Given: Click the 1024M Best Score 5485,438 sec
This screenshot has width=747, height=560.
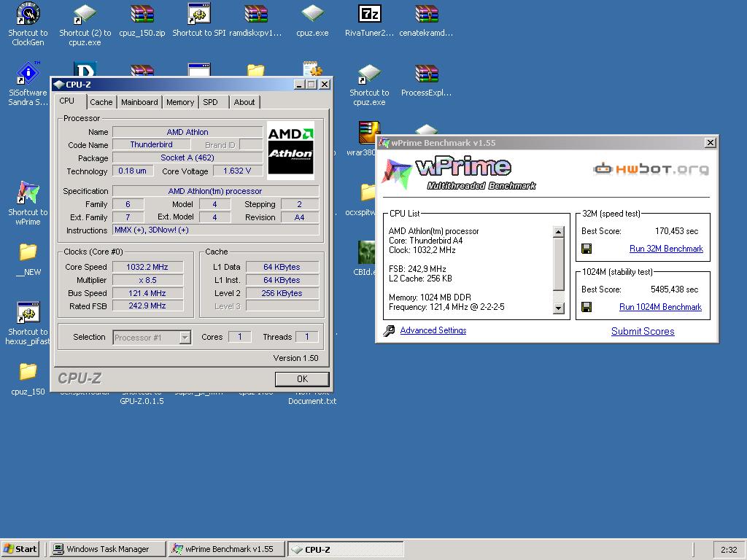Looking at the screenshot, I should [674, 289].
